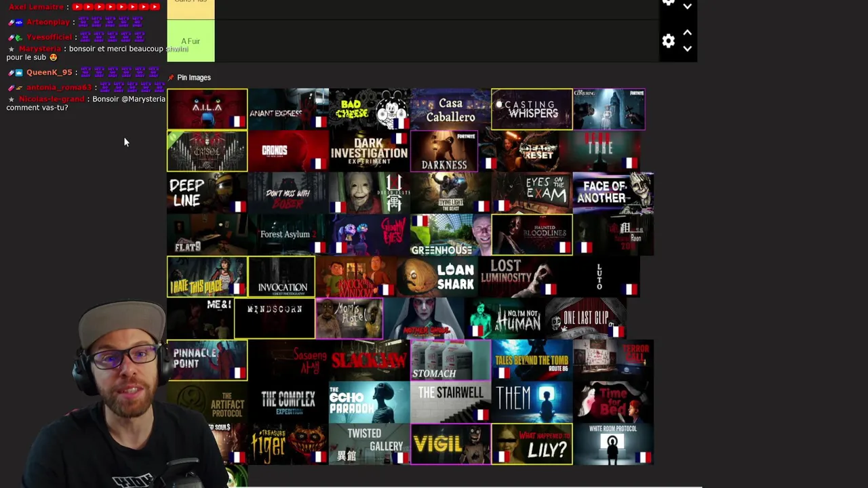
Task: Choose the Darkness Fortnite thumbnail
Action: (x=444, y=150)
